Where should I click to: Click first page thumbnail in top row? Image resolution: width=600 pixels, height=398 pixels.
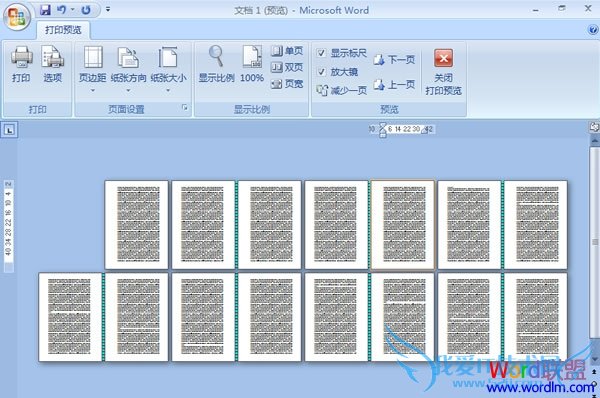136,225
